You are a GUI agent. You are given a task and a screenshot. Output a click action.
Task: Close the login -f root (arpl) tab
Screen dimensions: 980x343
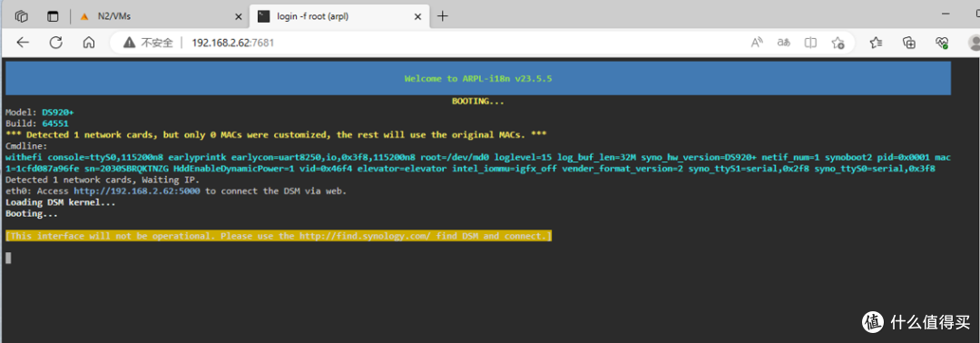pos(419,16)
